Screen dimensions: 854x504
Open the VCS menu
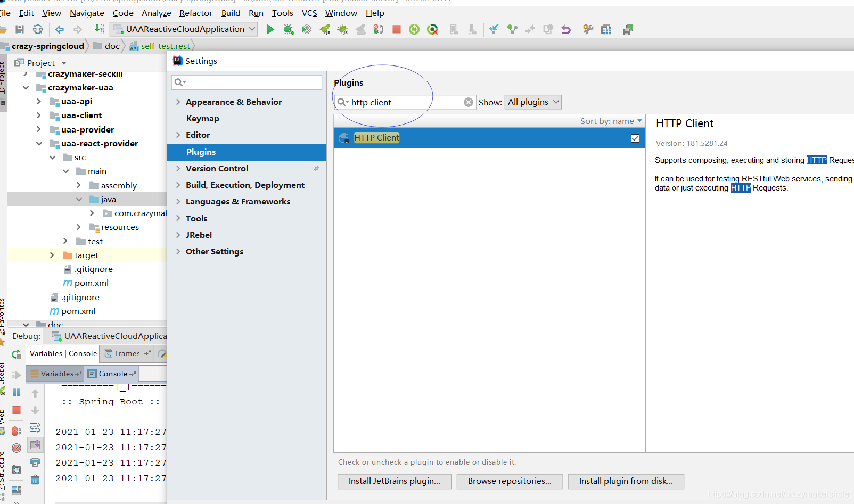click(309, 13)
